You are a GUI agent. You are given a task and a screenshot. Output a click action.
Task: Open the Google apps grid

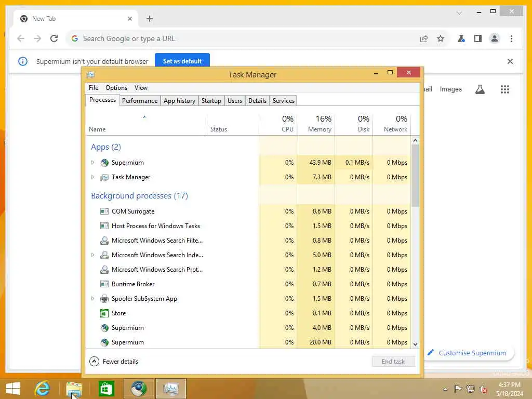[x=505, y=89]
